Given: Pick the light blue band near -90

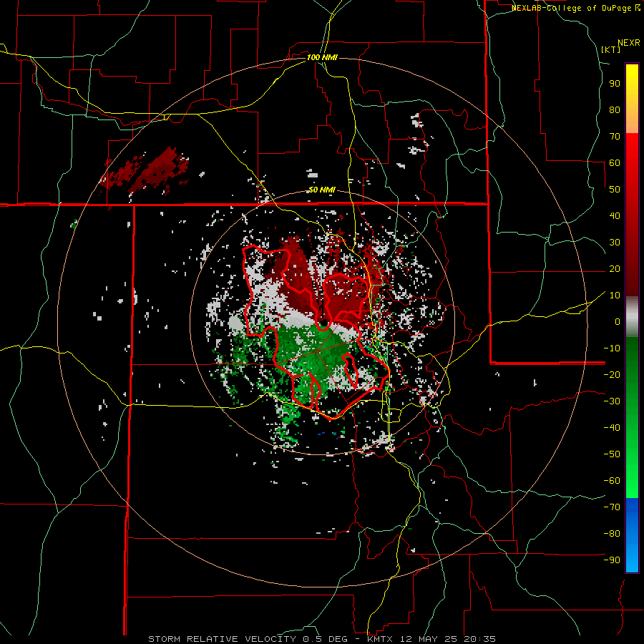Looking at the screenshot, I should point(632,559).
